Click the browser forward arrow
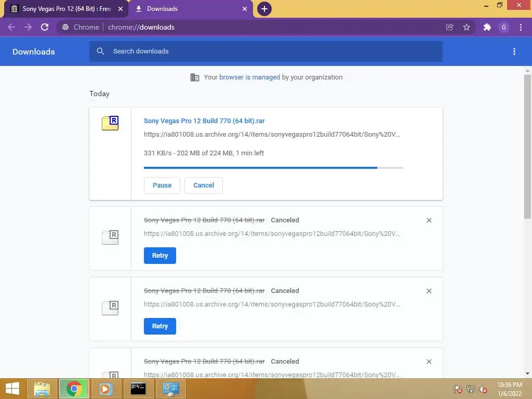This screenshot has height=399, width=532. click(28, 27)
